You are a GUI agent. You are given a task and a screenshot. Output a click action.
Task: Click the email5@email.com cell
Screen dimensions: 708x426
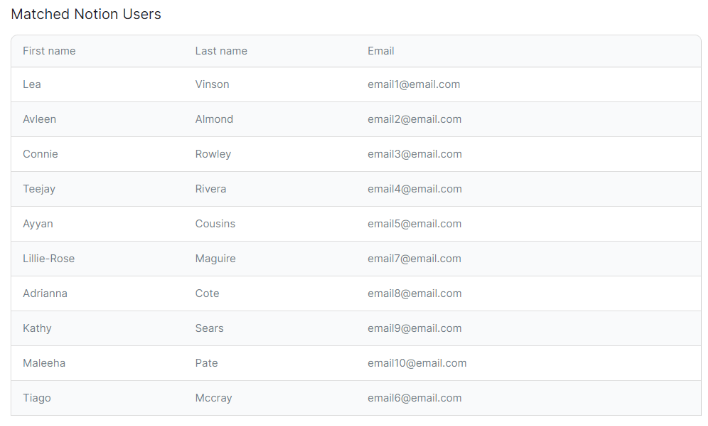(x=414, y=224)
